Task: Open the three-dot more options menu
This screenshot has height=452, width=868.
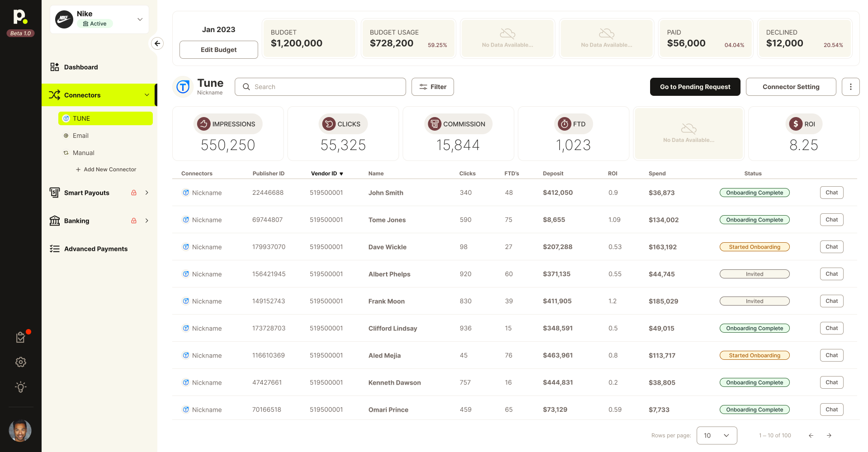Action: pyautogui.click(x=850, y=87)
